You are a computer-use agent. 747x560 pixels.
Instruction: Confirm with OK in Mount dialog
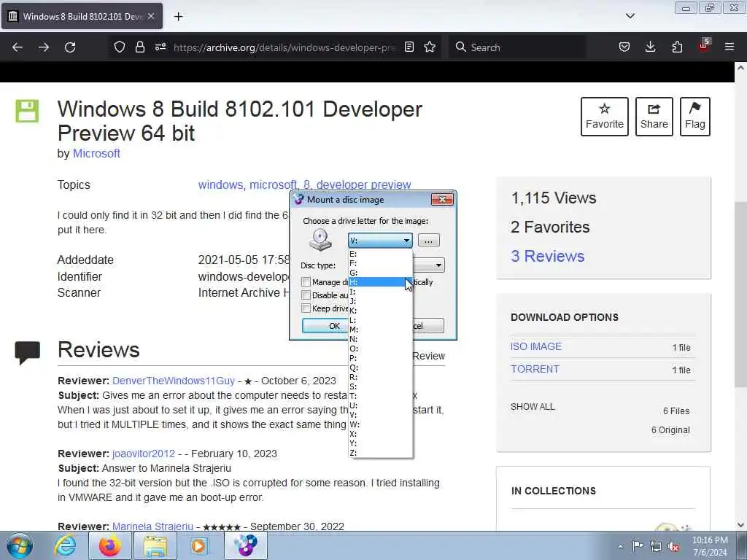[326, 326]
